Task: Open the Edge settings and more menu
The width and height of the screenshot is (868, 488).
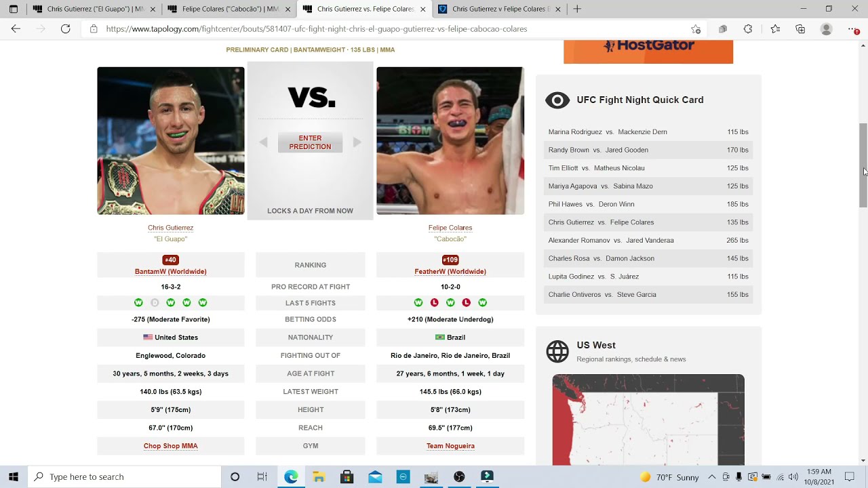Action: click(852, 29)
